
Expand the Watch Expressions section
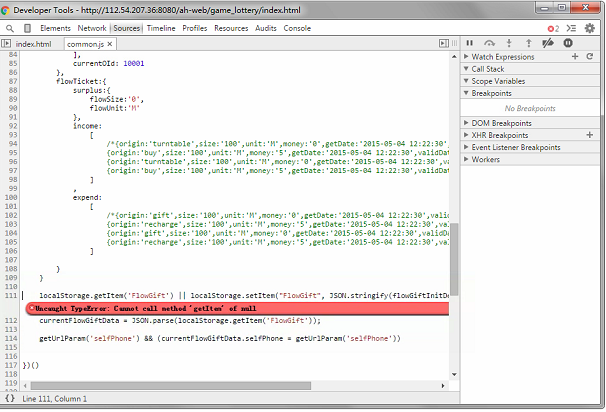click(x=466, y=57)
